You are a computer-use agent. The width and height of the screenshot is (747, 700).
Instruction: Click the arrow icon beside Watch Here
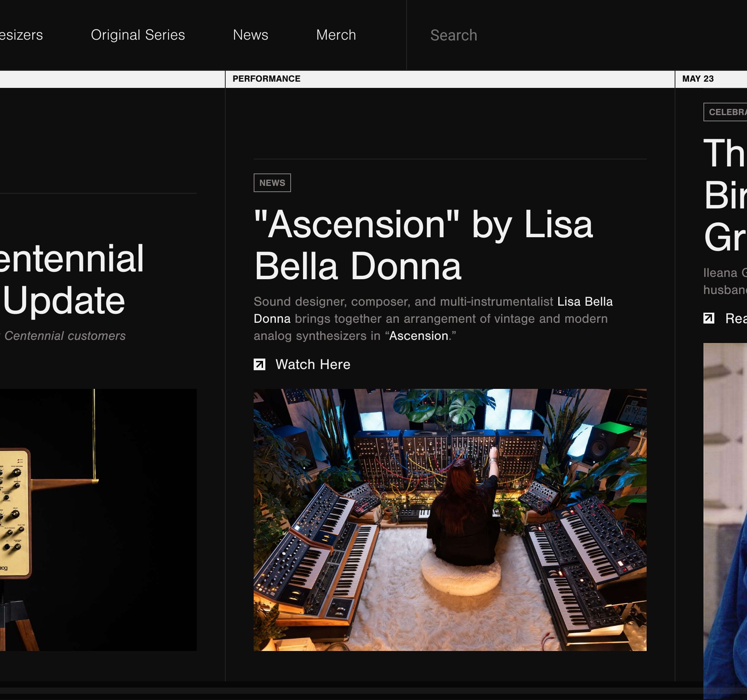pos(260,364)
